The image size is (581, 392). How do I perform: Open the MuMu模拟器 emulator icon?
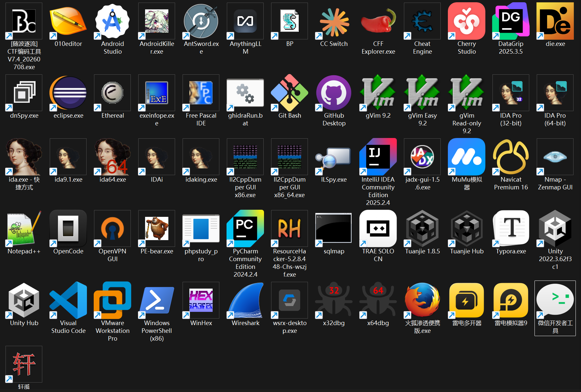point(467,157)
